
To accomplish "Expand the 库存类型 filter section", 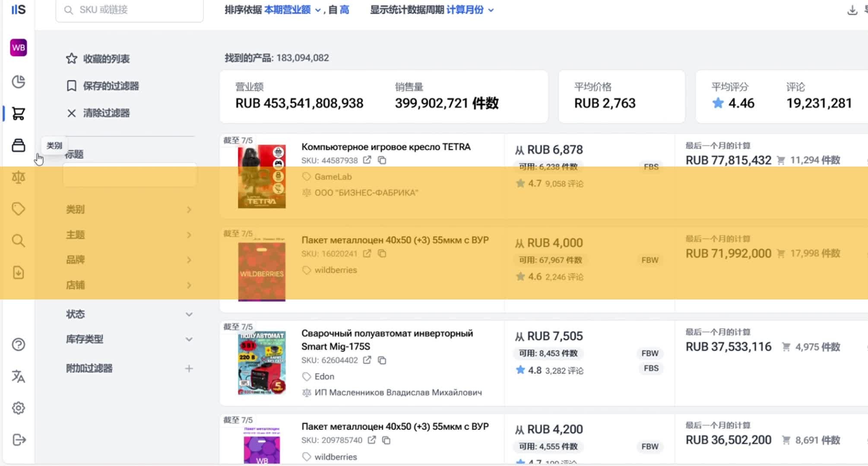I will pos(129,339).
